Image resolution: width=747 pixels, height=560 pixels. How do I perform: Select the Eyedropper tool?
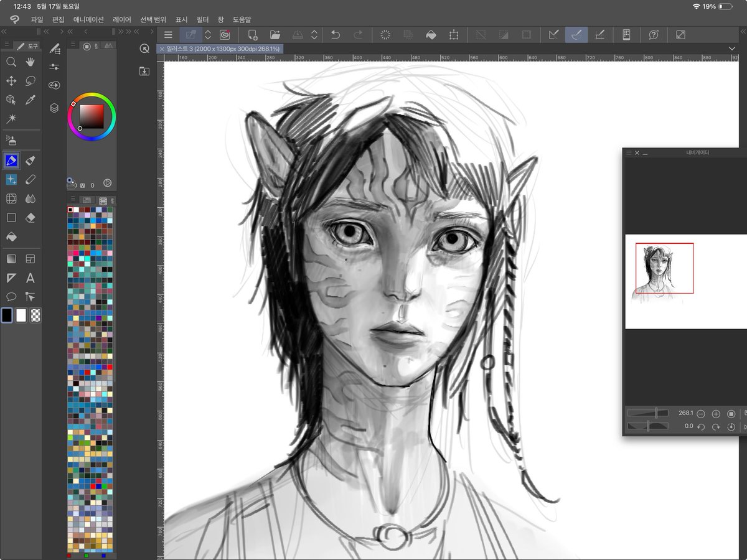point(31,100)
